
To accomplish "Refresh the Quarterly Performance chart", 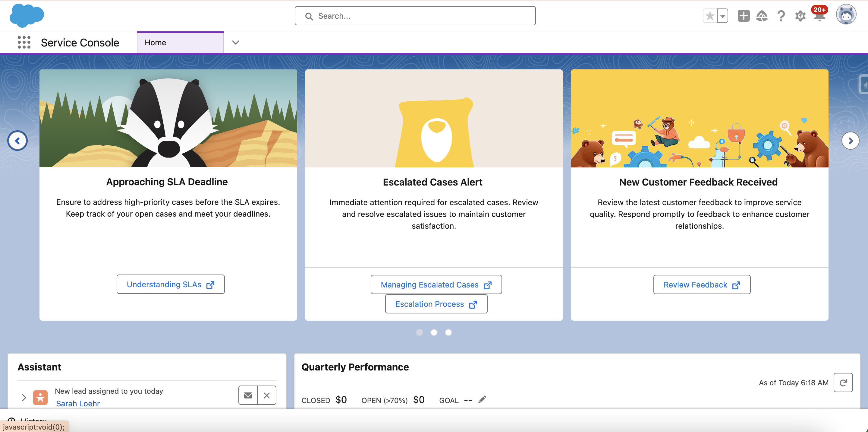I will coord(843,383).
